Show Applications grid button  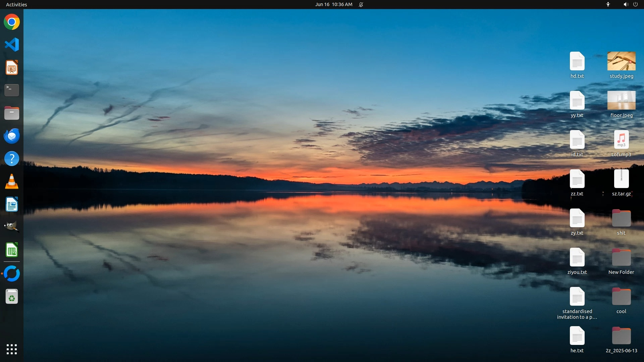[x=12, y=349]
